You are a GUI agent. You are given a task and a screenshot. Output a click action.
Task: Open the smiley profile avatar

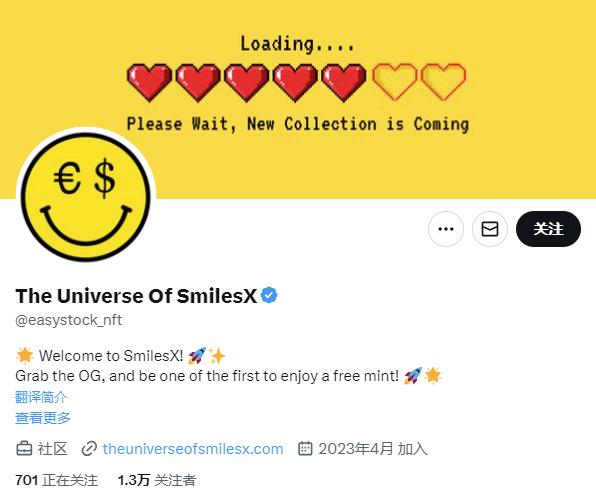click(86, 197)
